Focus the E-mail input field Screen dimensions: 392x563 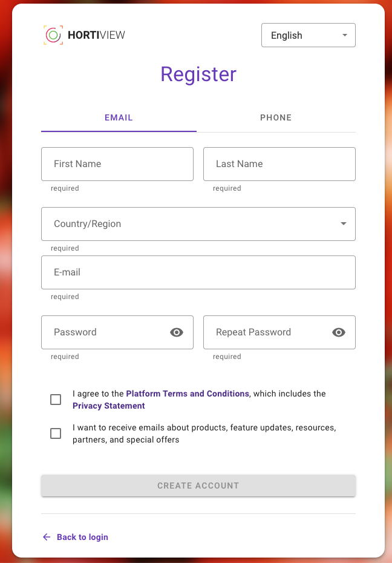tap(198, 272)
